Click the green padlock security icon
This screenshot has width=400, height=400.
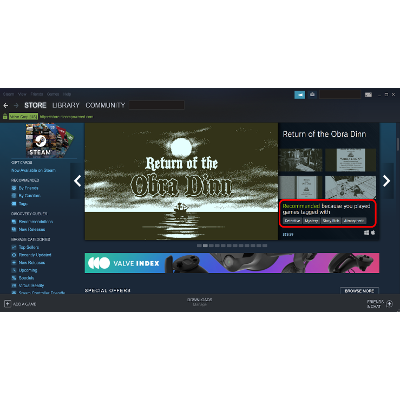pos(5,117)
